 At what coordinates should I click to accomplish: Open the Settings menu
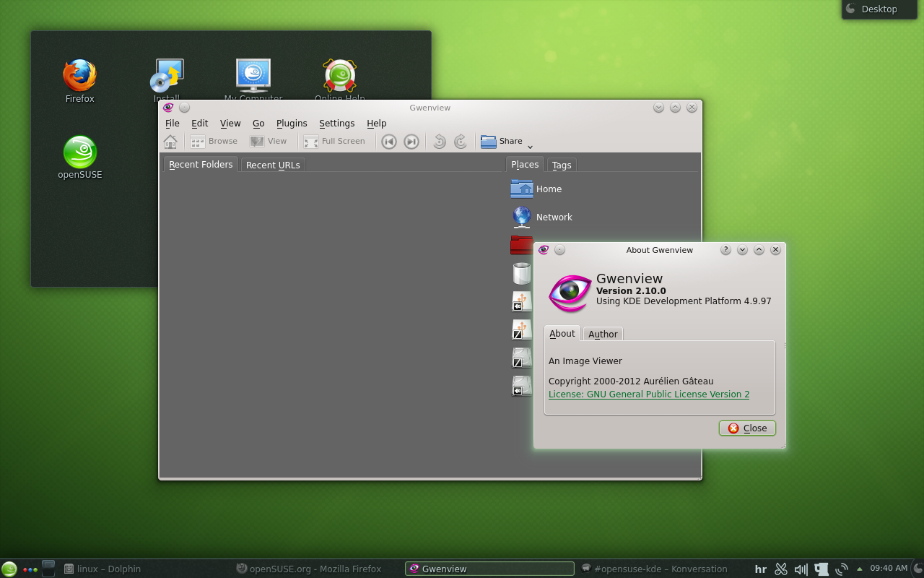336,124
